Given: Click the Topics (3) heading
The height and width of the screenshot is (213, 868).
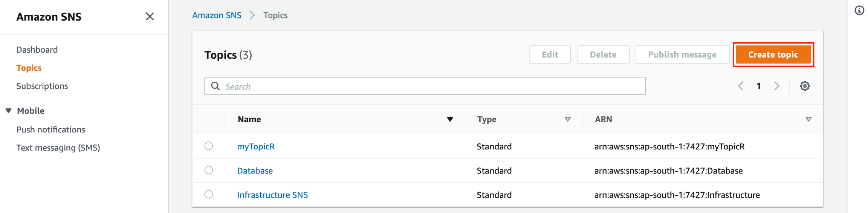Looking at the screenshot, I should [x=228, y=55].
